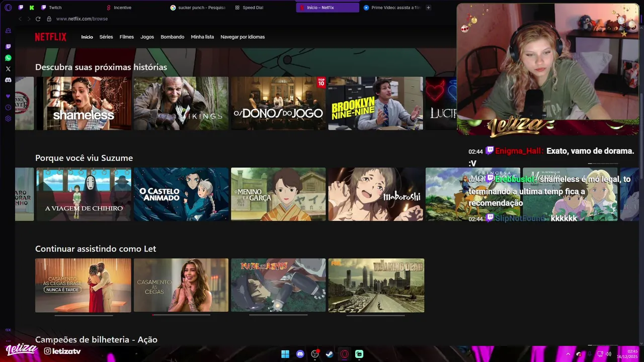644x362 pixels.
Task: Go forward with browser forward arrow
Action: pos(29,19)
